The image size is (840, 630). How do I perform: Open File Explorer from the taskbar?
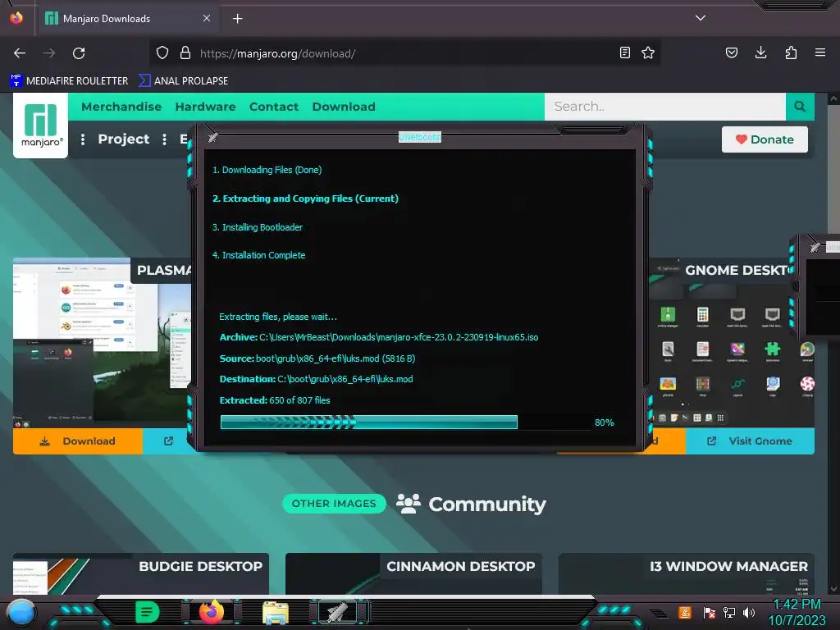276,613
